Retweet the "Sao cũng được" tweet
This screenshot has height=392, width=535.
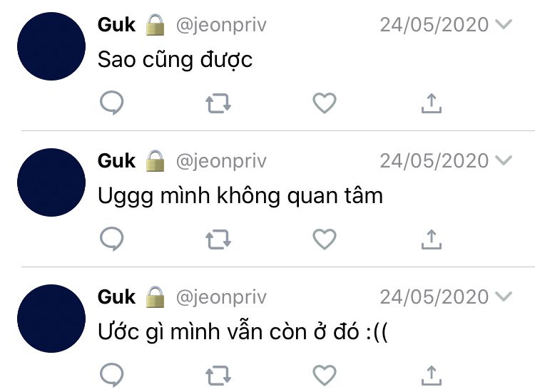tap(218, 103)
